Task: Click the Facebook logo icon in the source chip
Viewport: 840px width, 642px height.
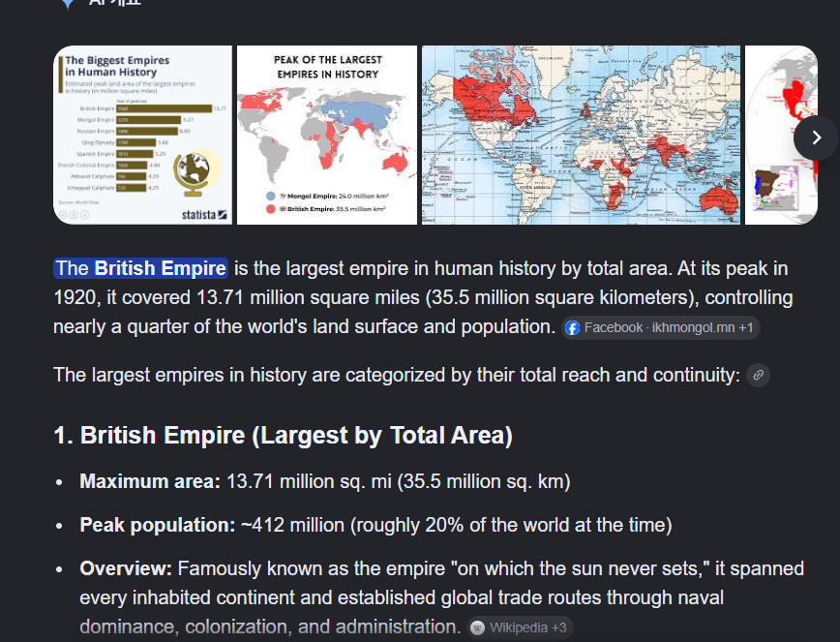Action: click(x=573, y=328)
